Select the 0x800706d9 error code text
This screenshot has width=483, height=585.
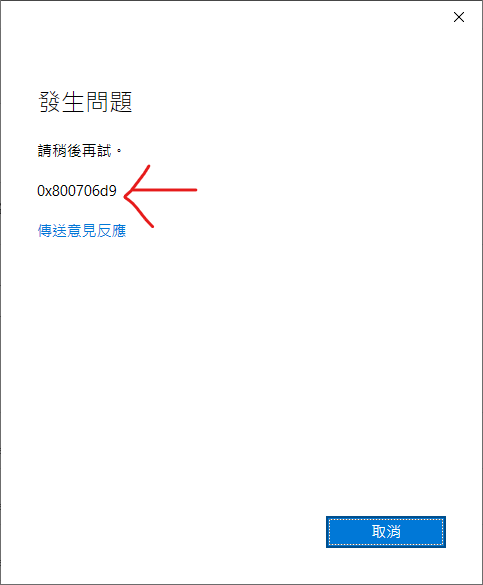(77, 191)
